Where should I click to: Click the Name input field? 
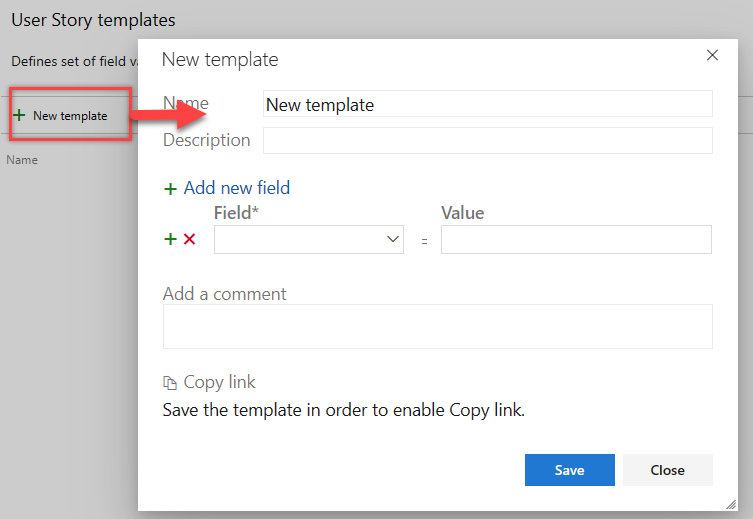click(487, 104)
